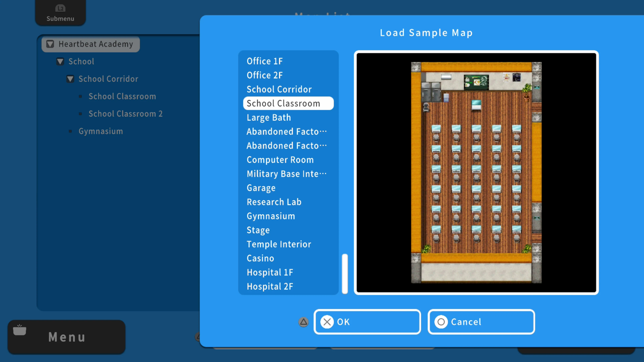This screenshot has height=362, width=644.
Task: Click the Circle icon inside the Cancel button
Action: pos(441,322)
